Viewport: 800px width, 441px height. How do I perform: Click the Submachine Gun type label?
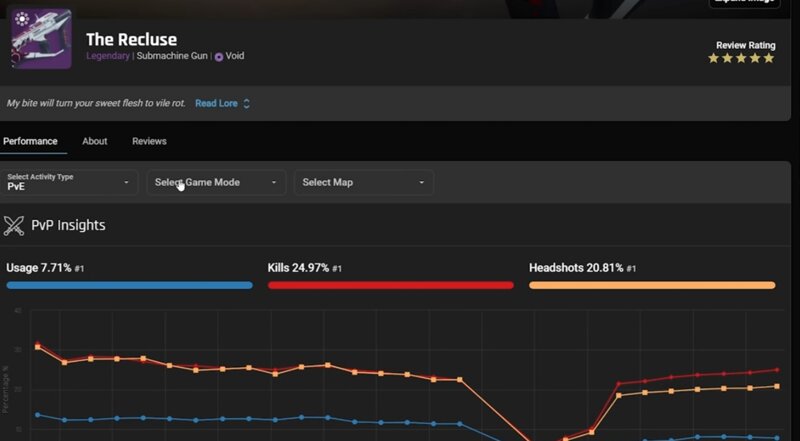point(172,56)
